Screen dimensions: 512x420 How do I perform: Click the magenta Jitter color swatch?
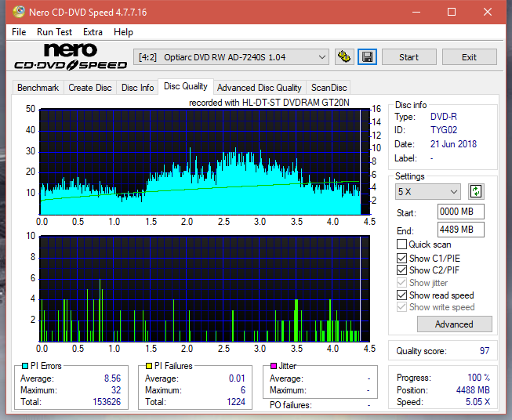click(274, 366)
